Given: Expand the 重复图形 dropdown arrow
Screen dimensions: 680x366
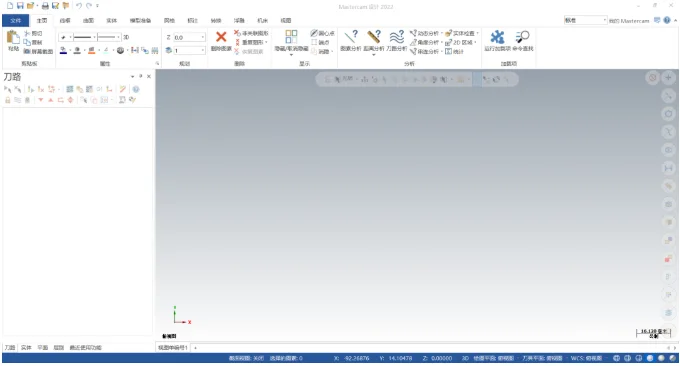Looking at the screenshot, I should coord(266,42).
